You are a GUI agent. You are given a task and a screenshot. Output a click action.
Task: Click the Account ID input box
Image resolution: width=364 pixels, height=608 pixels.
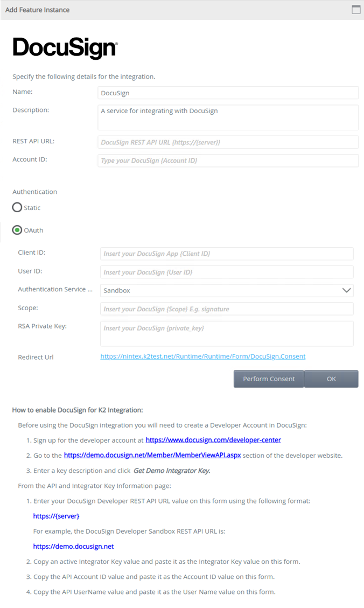[226, 160]
